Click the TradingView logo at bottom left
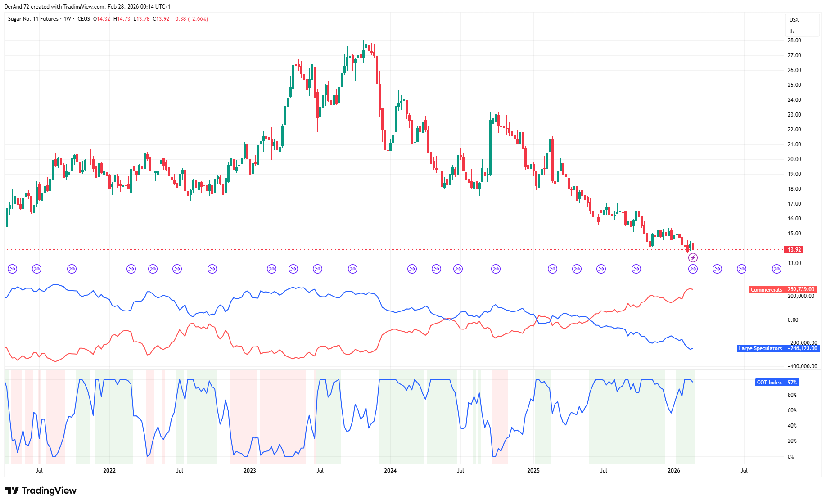Image resolution: width=826 pixels, height=504 pixels. 41,490
